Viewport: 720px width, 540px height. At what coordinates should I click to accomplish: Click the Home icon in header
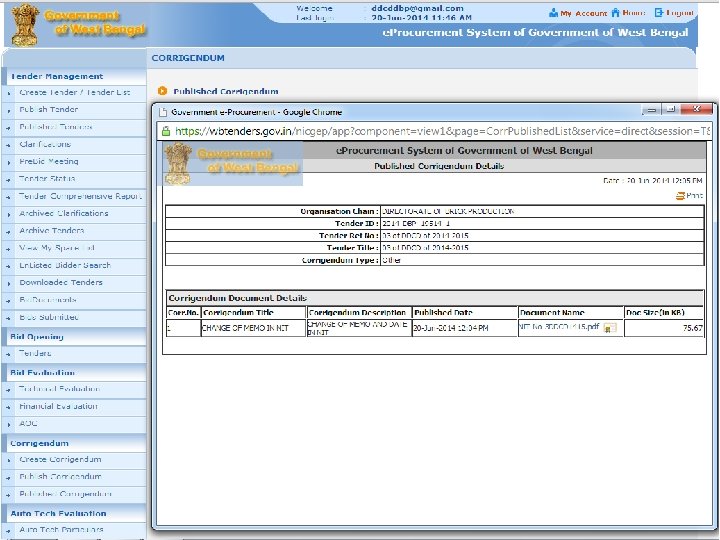tap(615, 13)
